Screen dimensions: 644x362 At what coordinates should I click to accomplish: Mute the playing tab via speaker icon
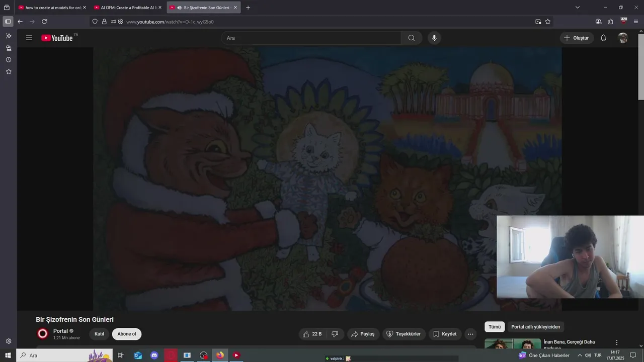pos(179,8)
